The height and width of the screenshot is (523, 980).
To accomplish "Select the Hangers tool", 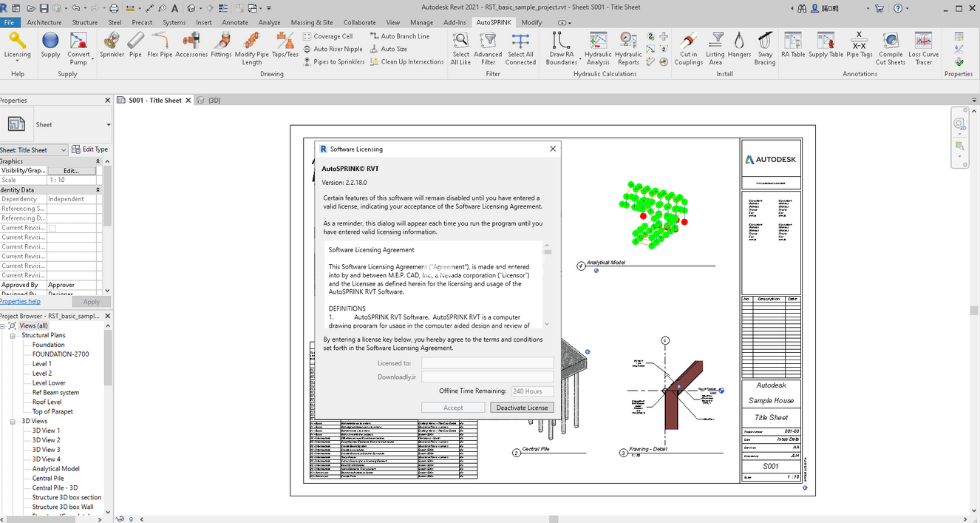I will coord(739,47).
